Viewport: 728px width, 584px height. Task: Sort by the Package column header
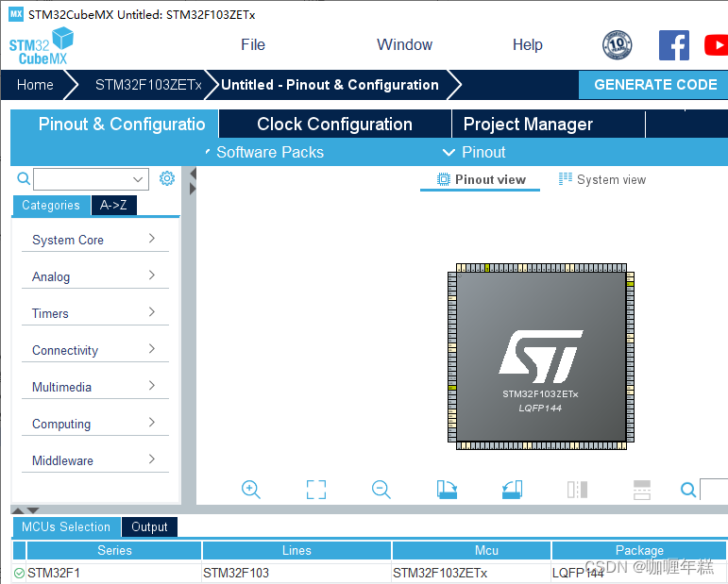click(639, 550)
